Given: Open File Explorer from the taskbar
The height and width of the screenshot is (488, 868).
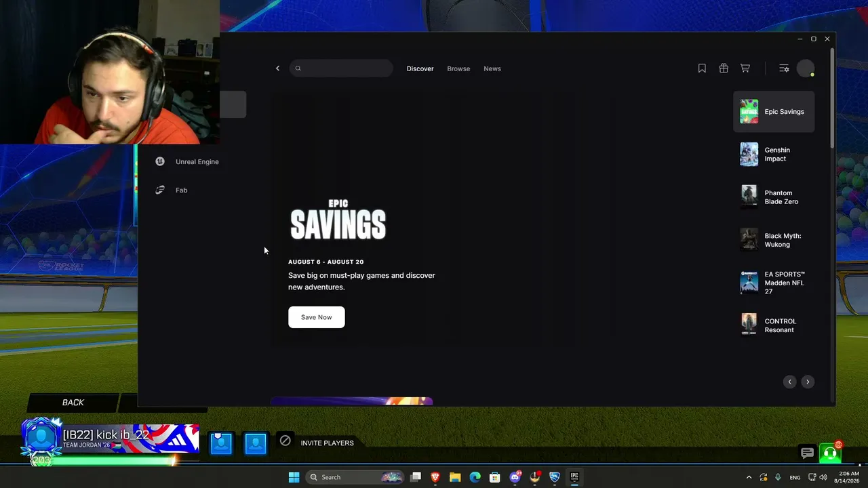Looking at the screenshot, I should [455, 477].
